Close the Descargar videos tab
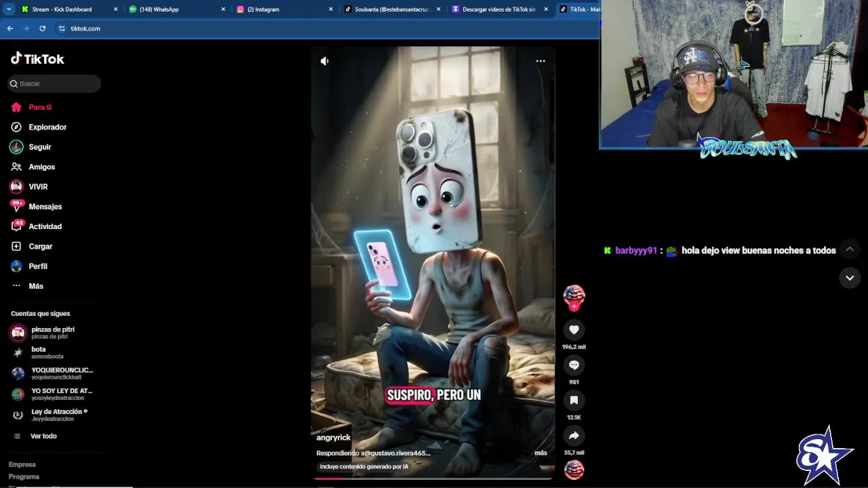This screenshot has height=488, width=868. [x=546, y=9]
